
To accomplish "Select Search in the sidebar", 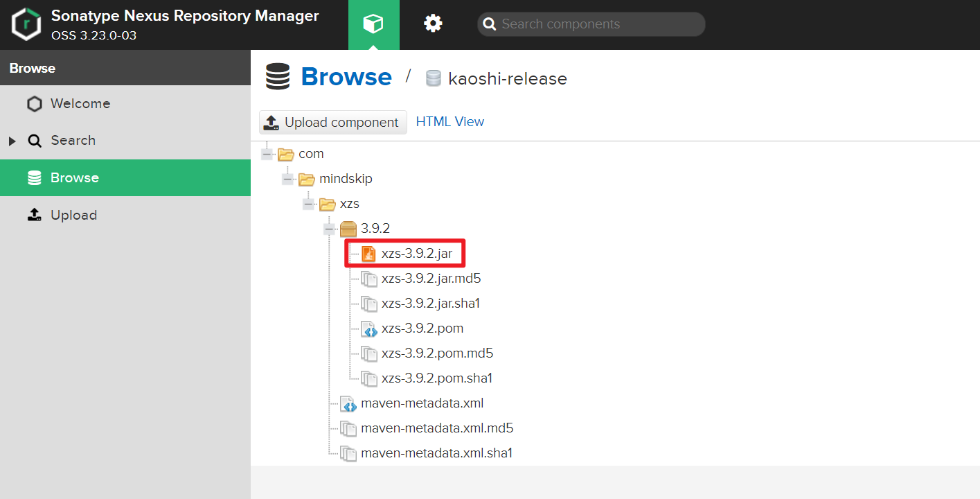I will click(x=125, y=141).
